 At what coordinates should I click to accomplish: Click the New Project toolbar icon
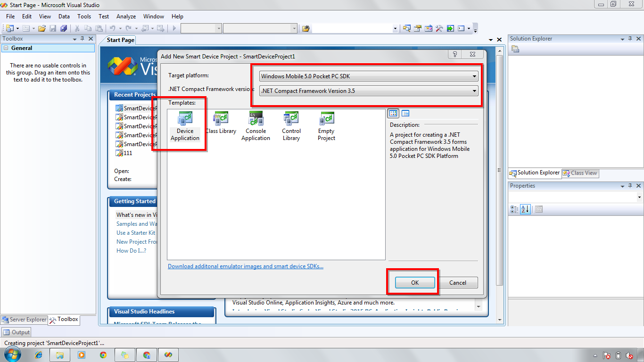coord(9,28)
